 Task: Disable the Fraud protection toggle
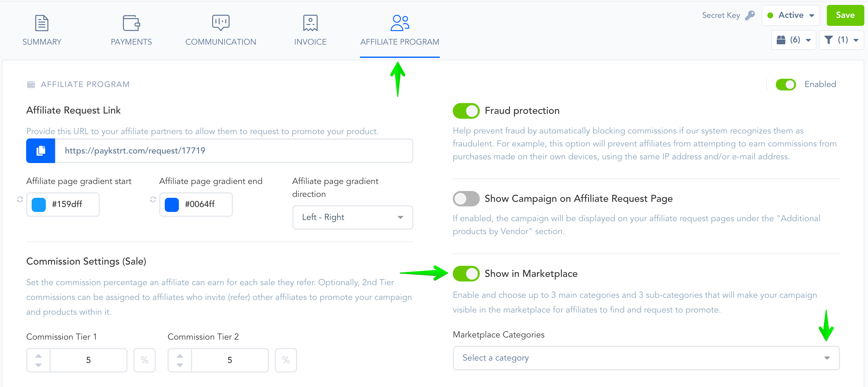coord(466,110)
